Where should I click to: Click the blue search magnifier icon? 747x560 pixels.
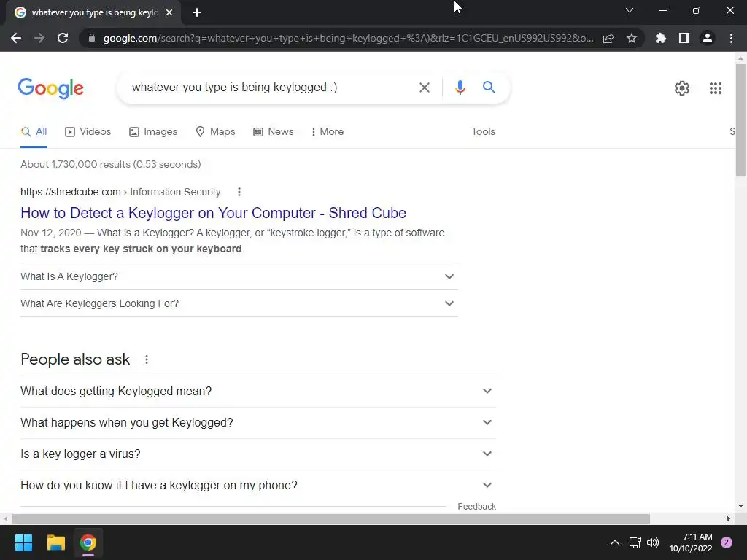(489, 87)
